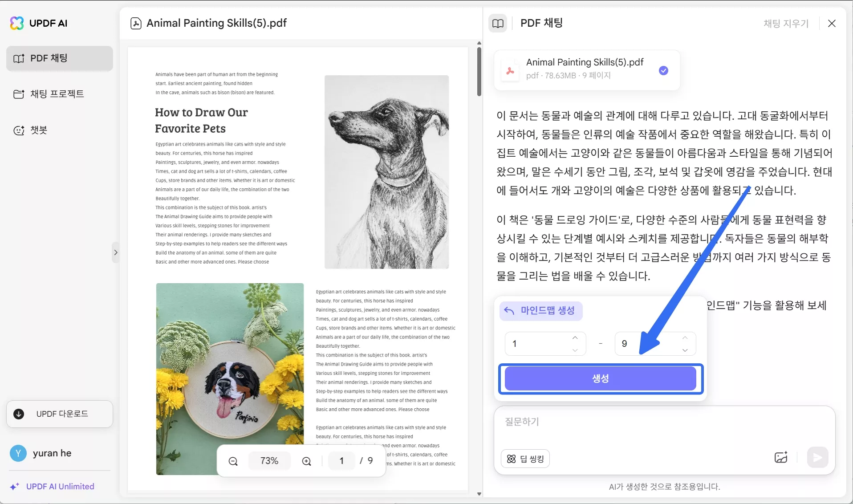
Task: Click the PDF file icon beside the document title
Action: click(x=136, y=23)
